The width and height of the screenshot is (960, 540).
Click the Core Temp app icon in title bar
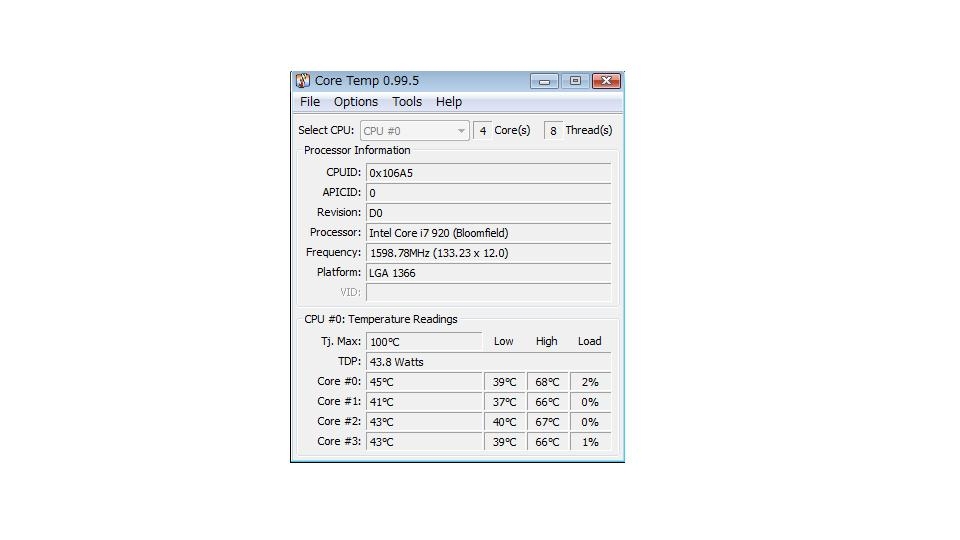[302, 81]
